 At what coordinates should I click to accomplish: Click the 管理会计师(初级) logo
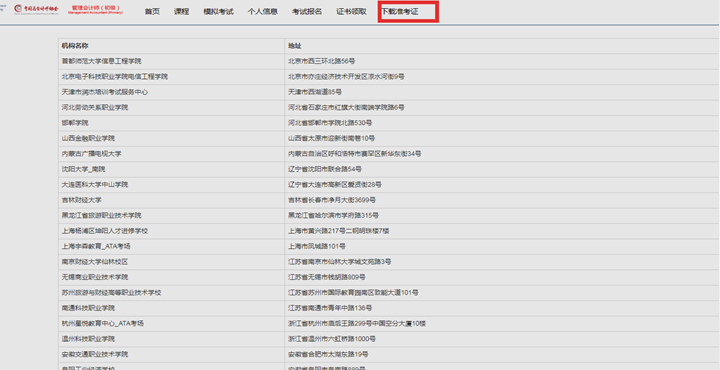point(96,10)
